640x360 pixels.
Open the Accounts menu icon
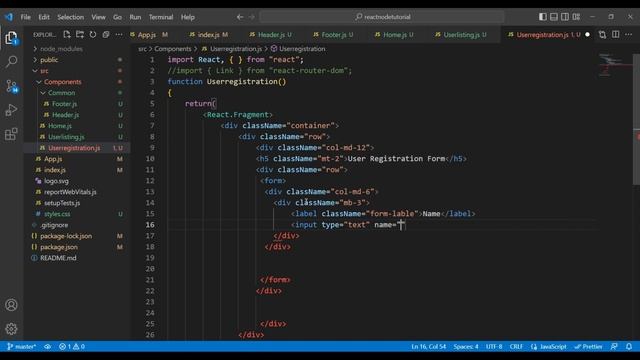[x=11, y=305]
